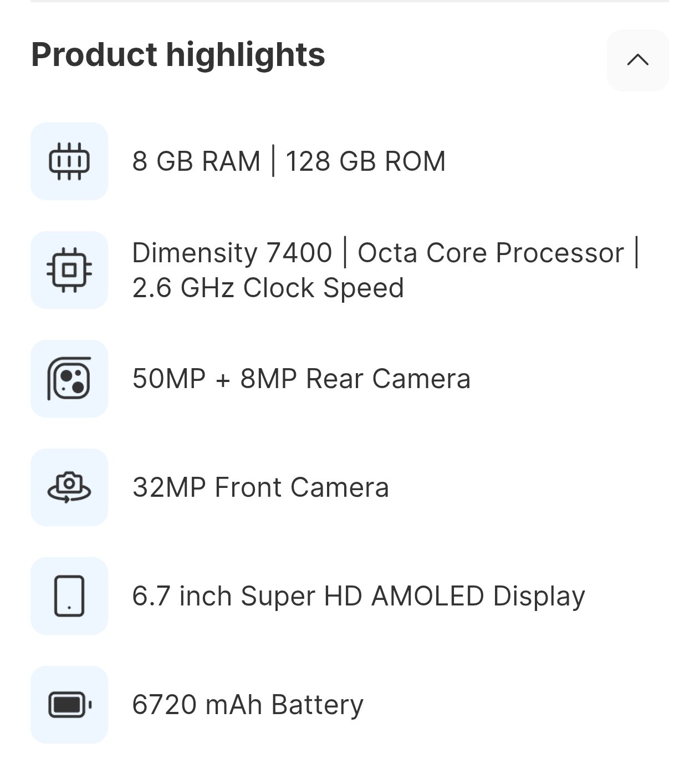Click the word Display in display spec
The image size is (700, 774).
[539, 596]
